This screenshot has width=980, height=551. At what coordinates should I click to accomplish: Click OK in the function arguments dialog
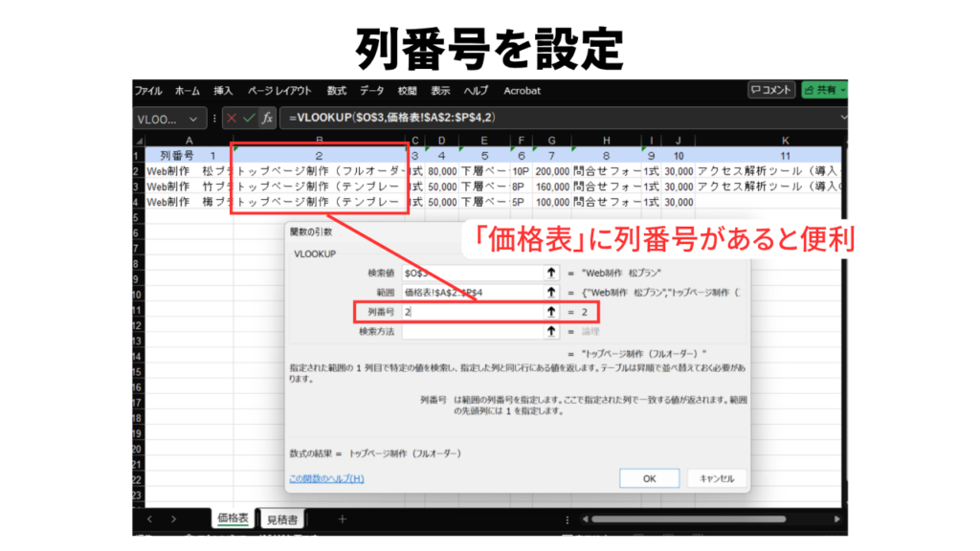[650, 478]
